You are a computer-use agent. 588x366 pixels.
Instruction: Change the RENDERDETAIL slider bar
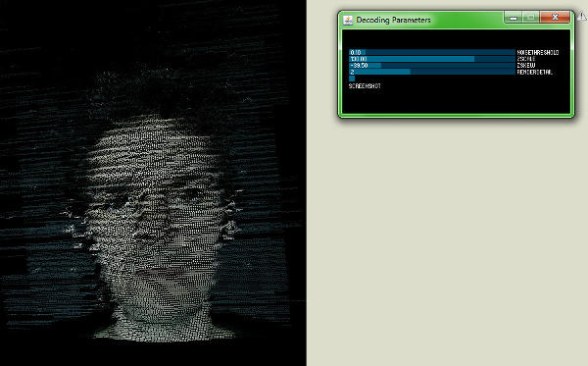click(x=432, y=72)
